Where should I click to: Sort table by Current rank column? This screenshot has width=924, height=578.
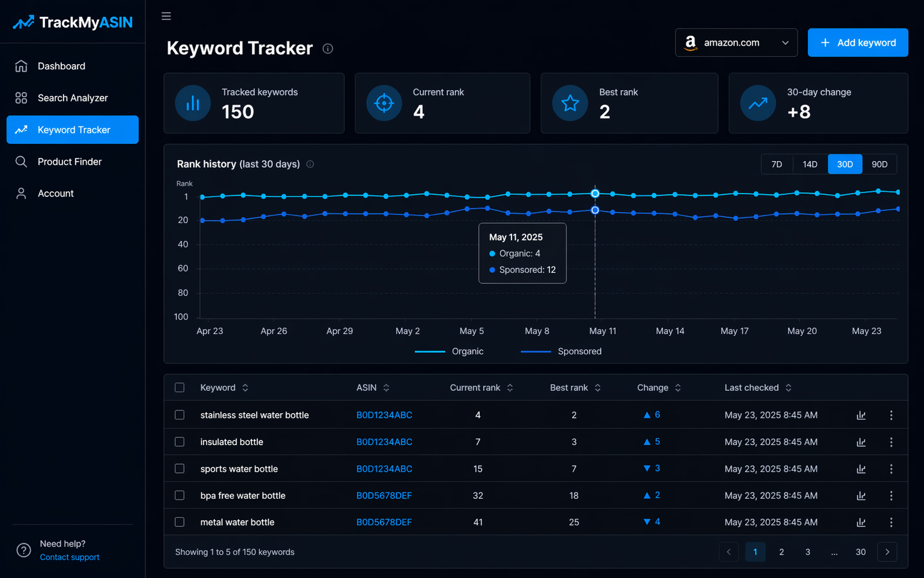tap(481, 387)
